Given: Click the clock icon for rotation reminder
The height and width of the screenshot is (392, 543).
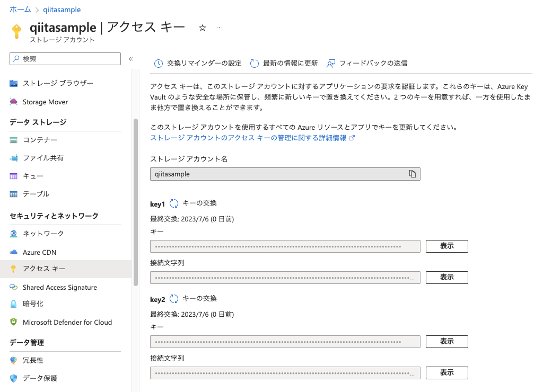Looking at the screenshot, I should (158, 64).
